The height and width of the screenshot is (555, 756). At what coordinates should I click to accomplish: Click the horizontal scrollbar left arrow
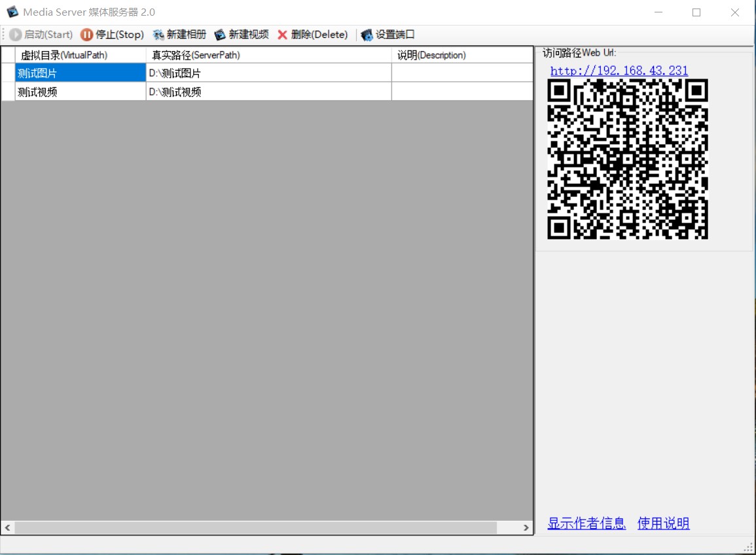click(x=8, y=528)
